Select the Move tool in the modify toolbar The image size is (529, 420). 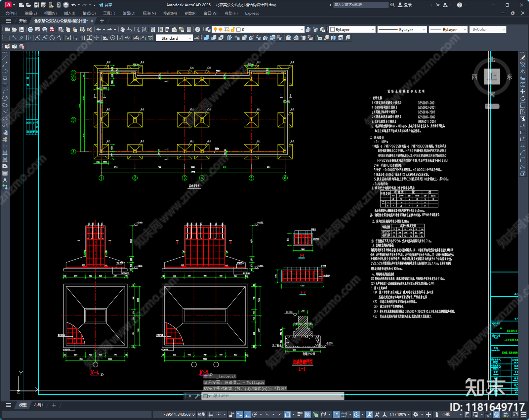523,91
